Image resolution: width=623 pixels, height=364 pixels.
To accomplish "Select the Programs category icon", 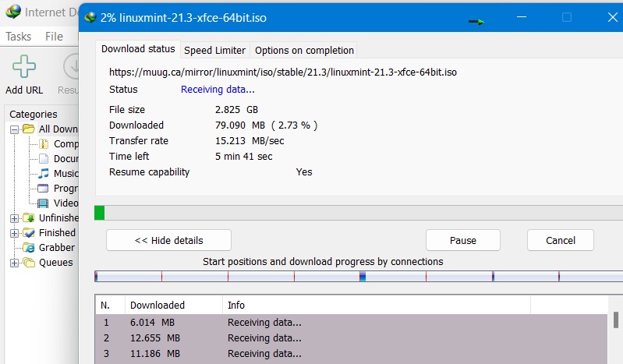I will pyautogui.click(x=43, y=188).
